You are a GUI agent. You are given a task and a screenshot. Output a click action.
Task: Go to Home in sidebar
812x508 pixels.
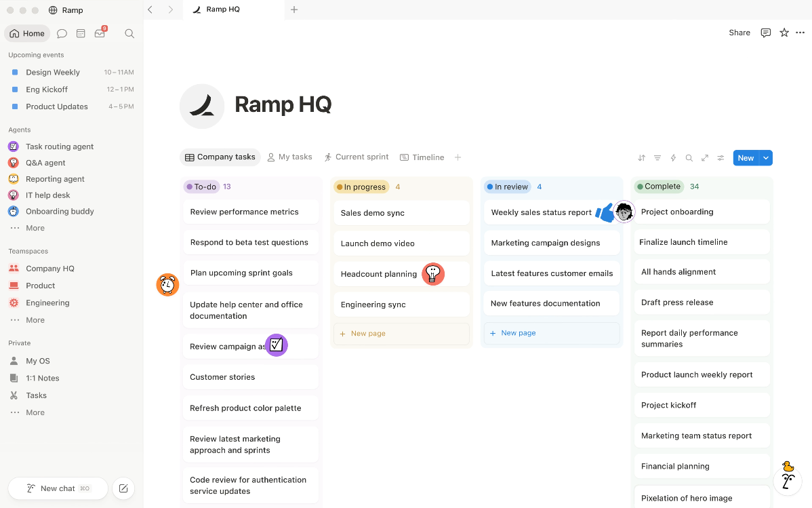(27, 34)
